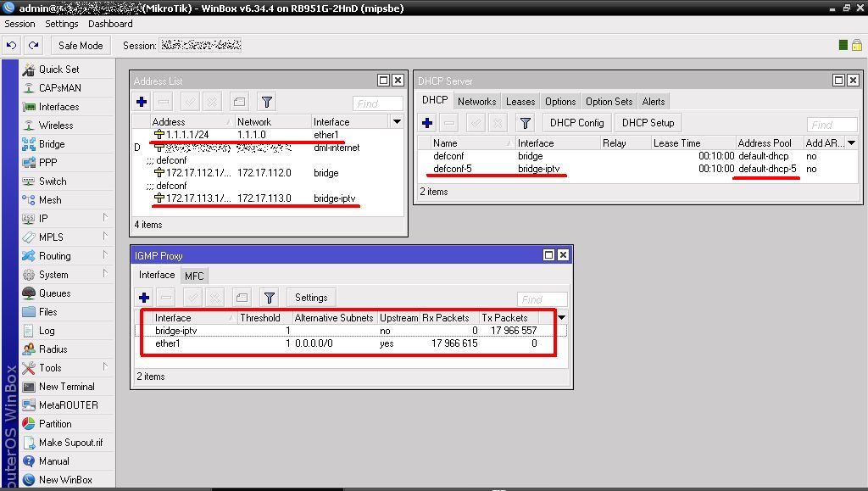Image resolution: width=868 pixels, height=491 pixels.
Task: Select 1.1.1.1/24 address row
Action: click(x=269, y=135)
